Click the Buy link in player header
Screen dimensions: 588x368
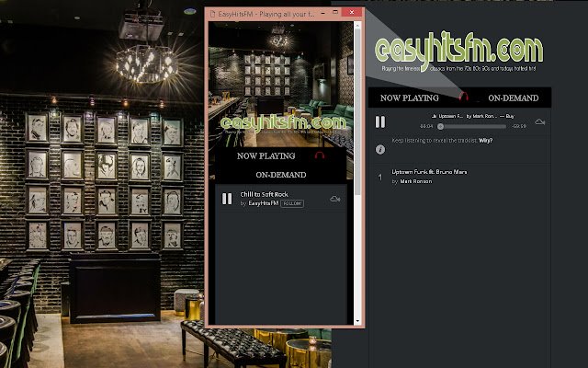pyautogui.click(x=510, y=117)
